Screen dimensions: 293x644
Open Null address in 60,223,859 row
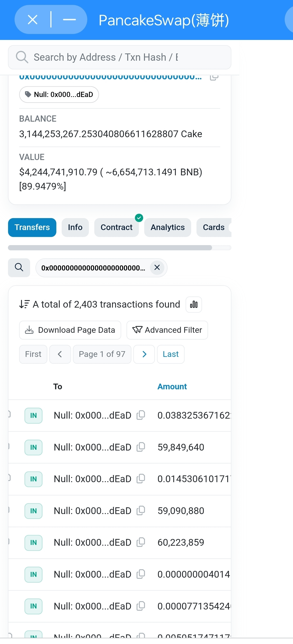point(92,543)
